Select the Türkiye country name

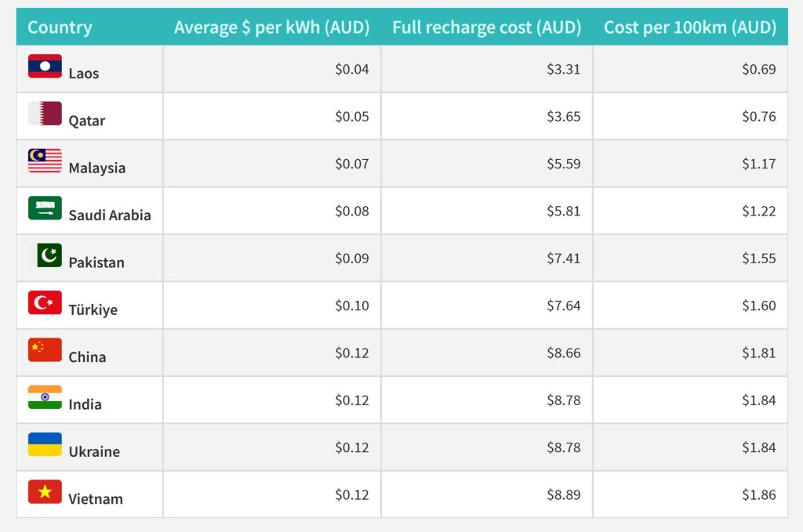click(x=93, y=310)
